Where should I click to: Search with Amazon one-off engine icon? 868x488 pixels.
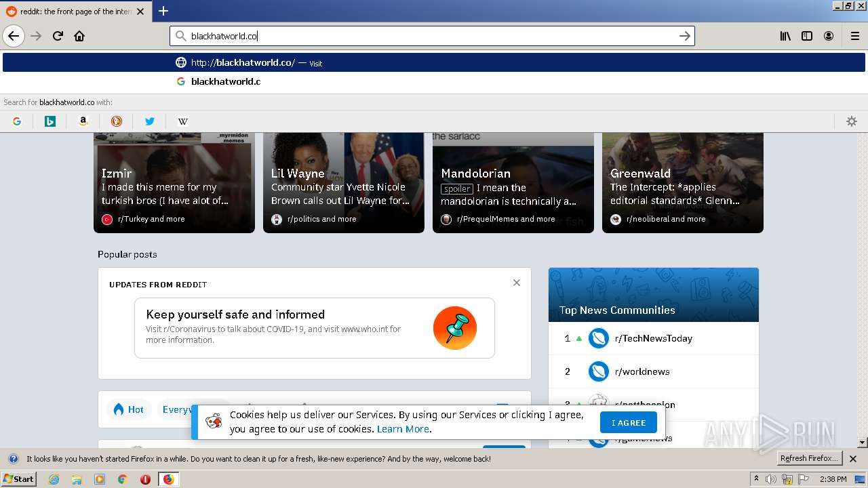[83, 121]
